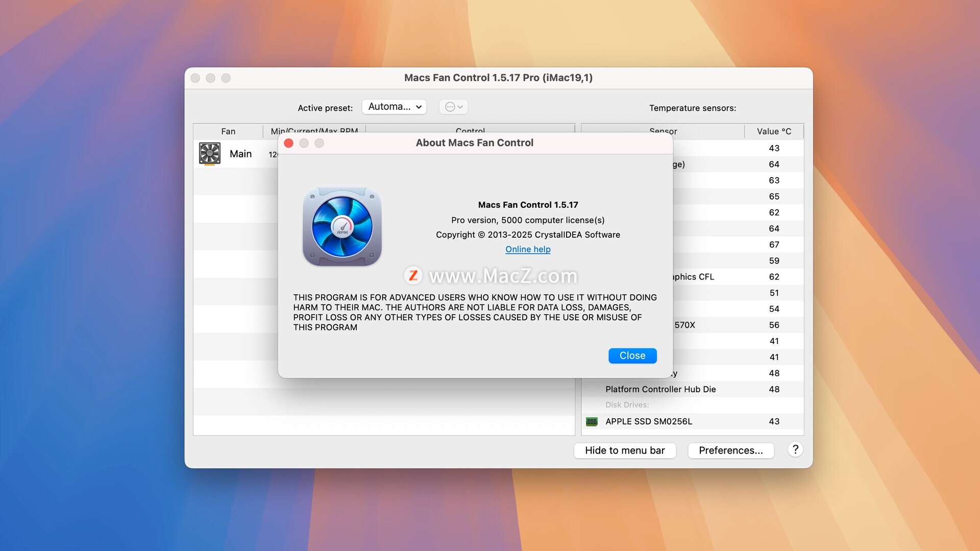Screen dimensions: 980x551
Task: Click Hide to menu bar button
Action: point(625,450)
